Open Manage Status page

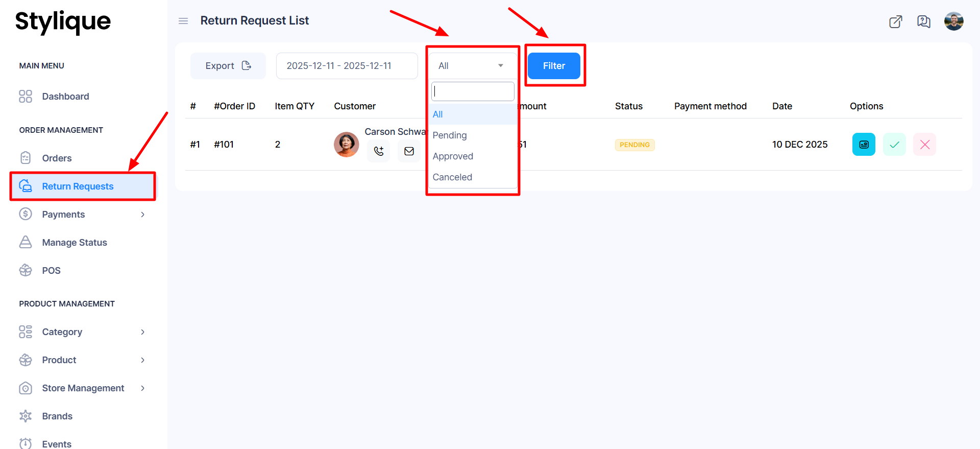75,243
